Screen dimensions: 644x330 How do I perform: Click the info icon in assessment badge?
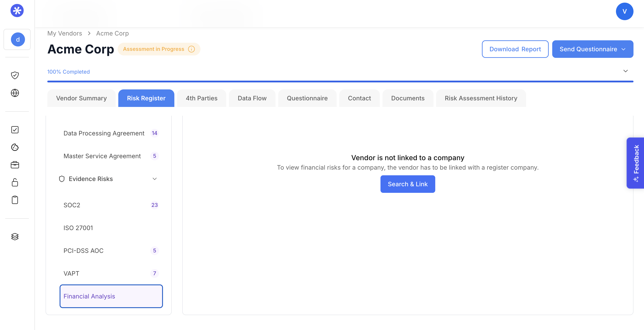click(191, 49)
